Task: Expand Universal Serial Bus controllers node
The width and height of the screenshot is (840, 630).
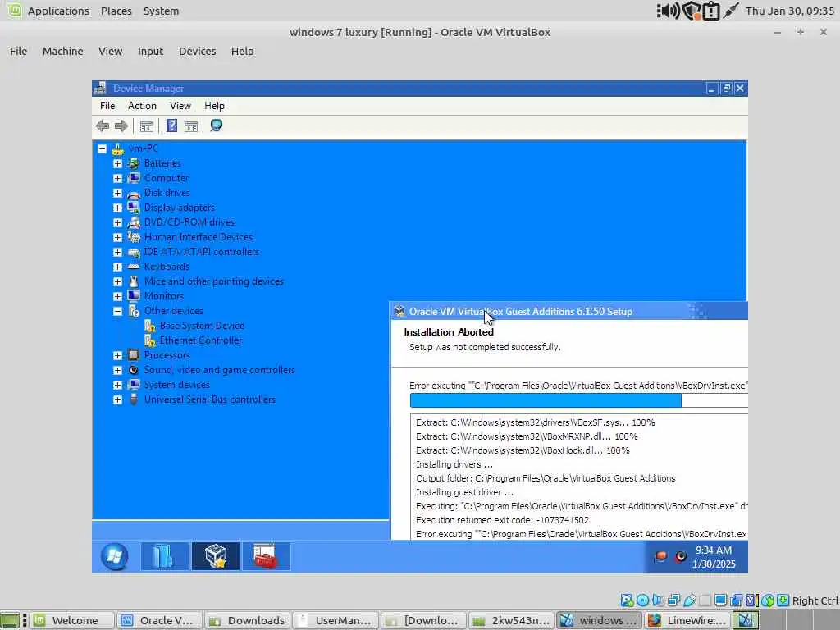Action: point(117,399)
